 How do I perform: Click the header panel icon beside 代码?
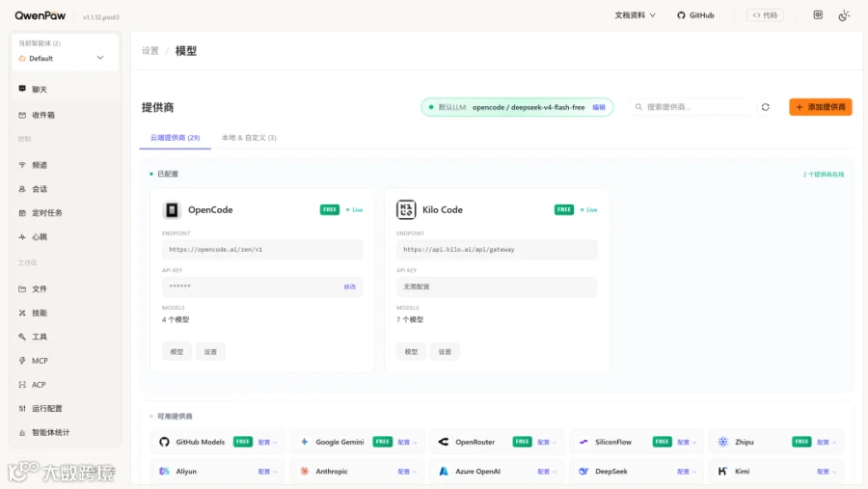818,15
